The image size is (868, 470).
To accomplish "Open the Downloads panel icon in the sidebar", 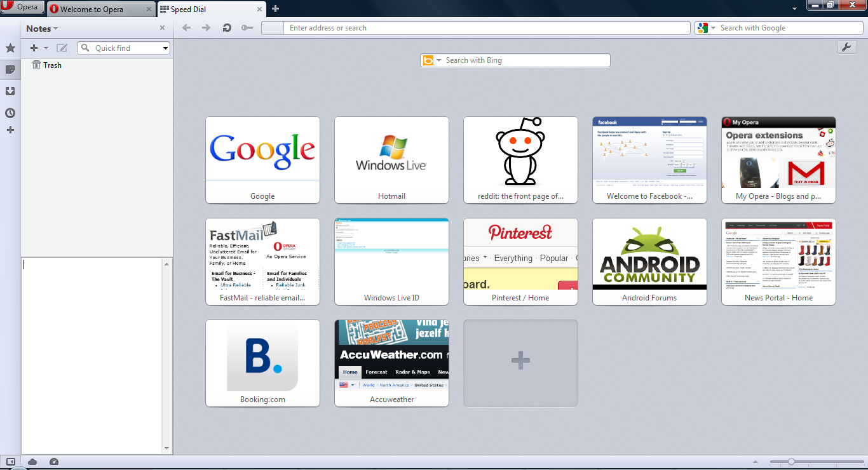I will coord(10,91).
